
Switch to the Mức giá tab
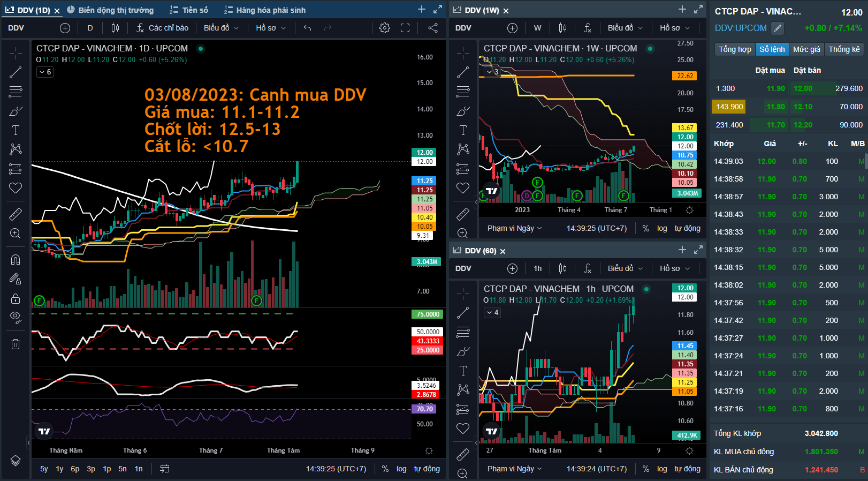[x=806, y=49]
